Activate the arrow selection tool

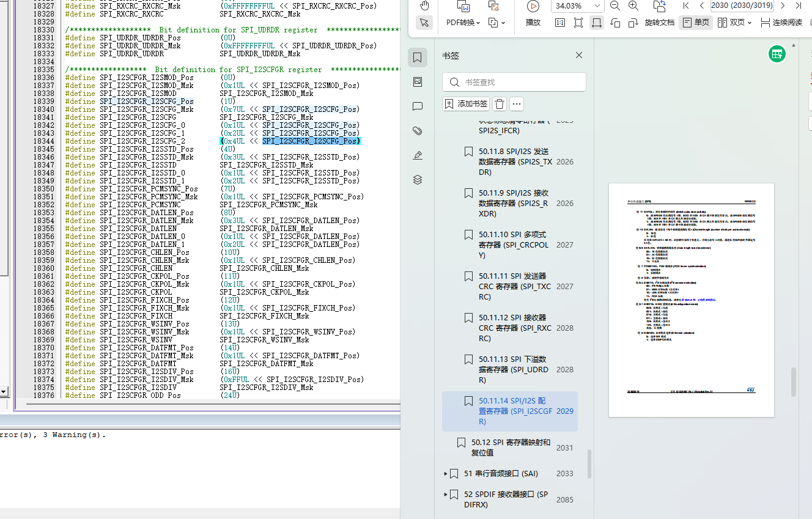coord(424,23)
